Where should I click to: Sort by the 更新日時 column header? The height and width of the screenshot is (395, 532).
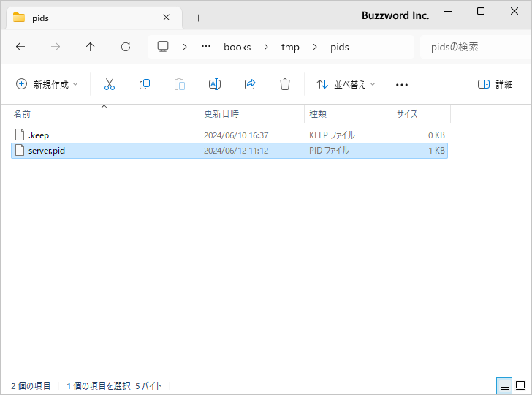(x=251, y=114)
